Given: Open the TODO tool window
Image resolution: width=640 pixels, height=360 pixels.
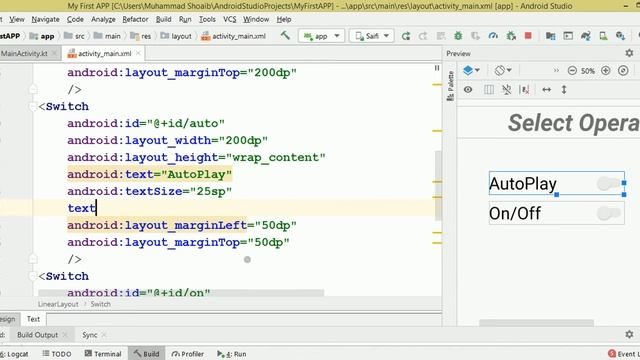Looking at the screenshot, I should (57, 354).
